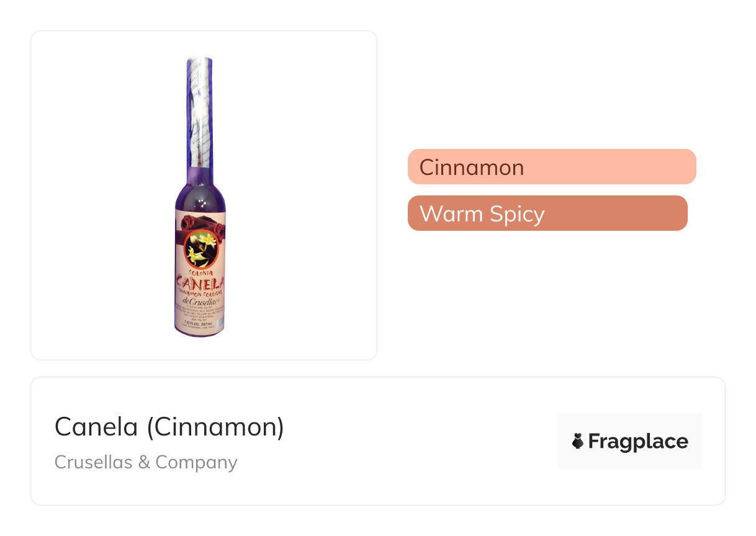Click the red CANELA lettering on the bottle

tap(199, 283)
